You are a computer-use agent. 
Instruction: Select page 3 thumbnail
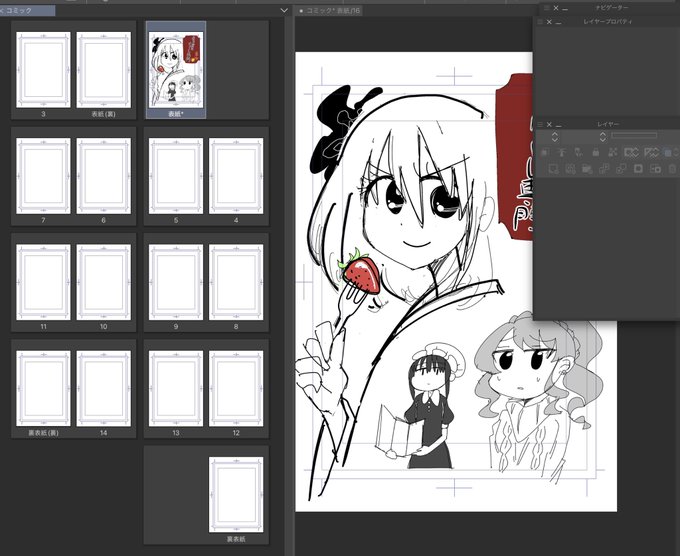43,69
